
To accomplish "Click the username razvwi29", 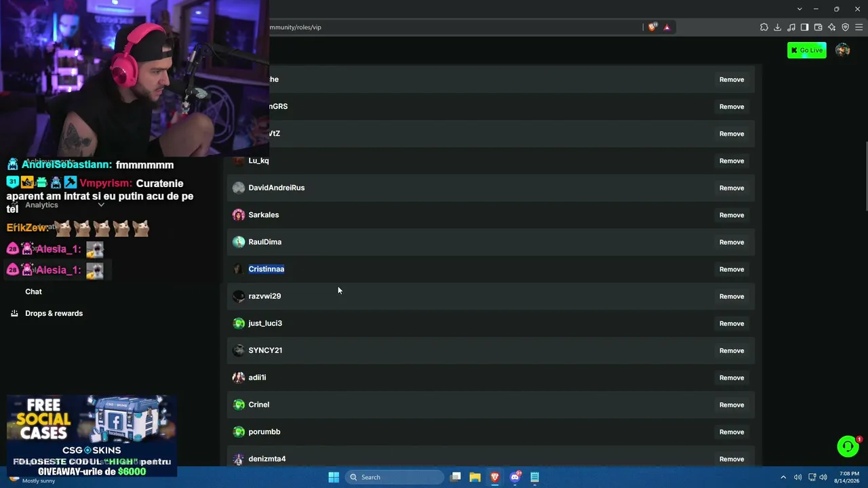I will (x=264, y=296).
